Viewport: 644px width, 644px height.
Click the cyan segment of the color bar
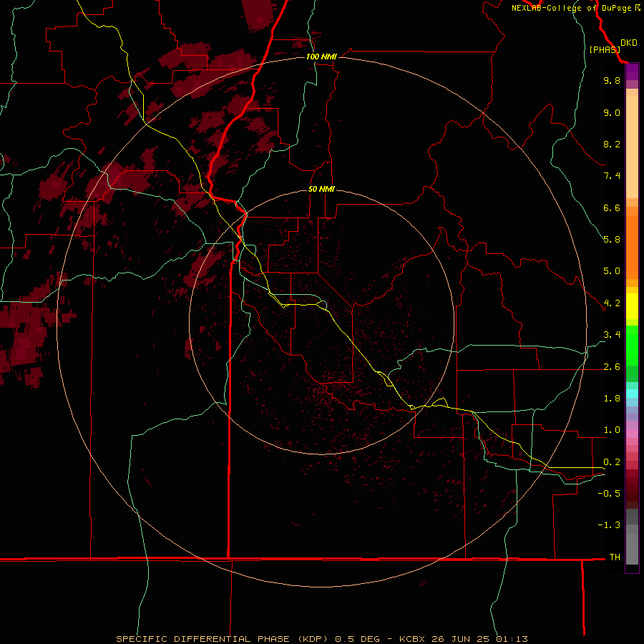[x=632, y=394]
